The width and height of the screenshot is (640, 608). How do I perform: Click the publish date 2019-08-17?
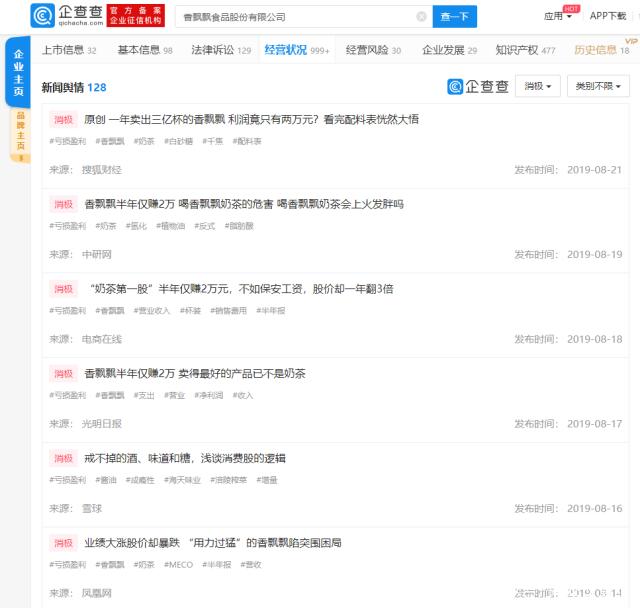click(x=595, y=424)
